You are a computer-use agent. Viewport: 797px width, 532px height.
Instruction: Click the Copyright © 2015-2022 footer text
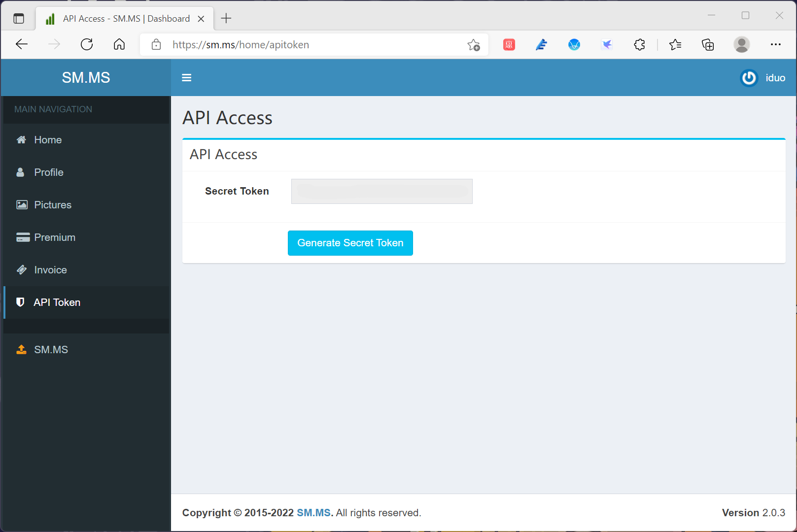[238, 513]
